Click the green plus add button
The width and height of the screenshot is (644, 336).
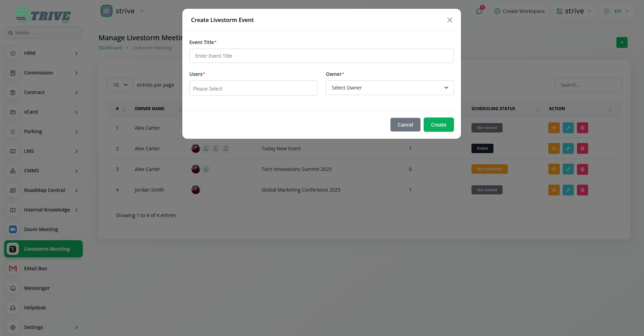(622, 43)
